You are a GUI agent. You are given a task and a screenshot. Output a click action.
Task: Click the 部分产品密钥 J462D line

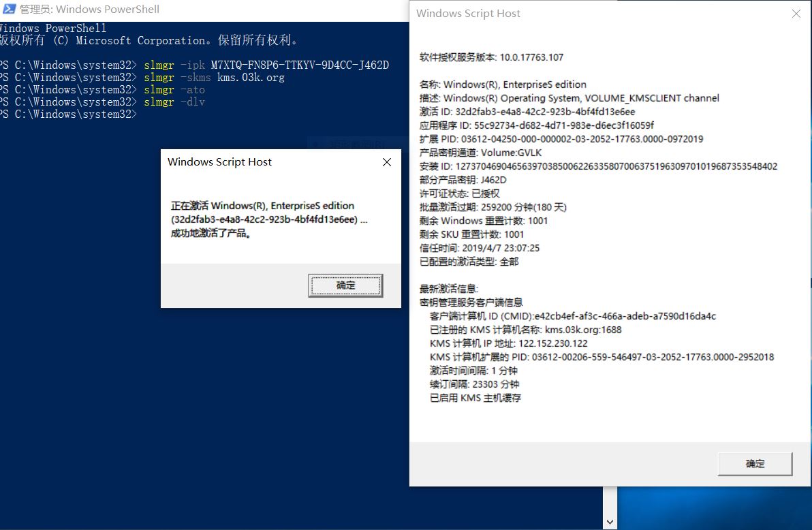(x=463, y=180)
